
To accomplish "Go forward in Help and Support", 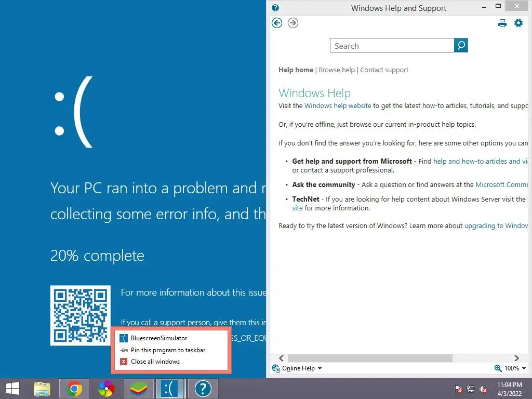I will (293, 23).
